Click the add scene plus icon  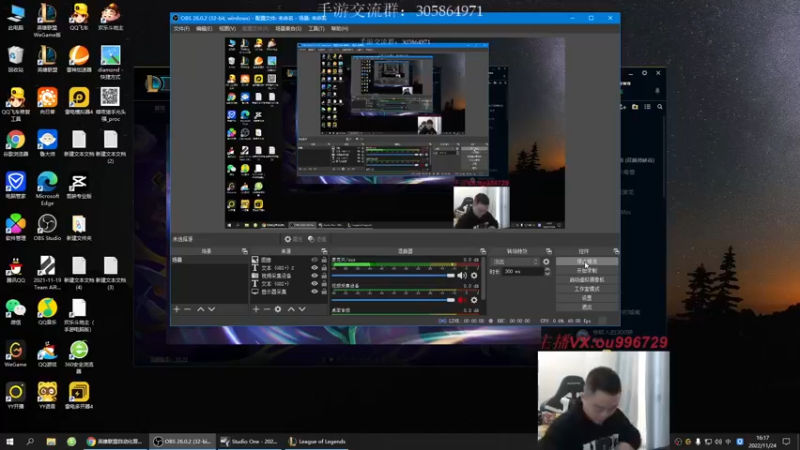click(176, 309)
